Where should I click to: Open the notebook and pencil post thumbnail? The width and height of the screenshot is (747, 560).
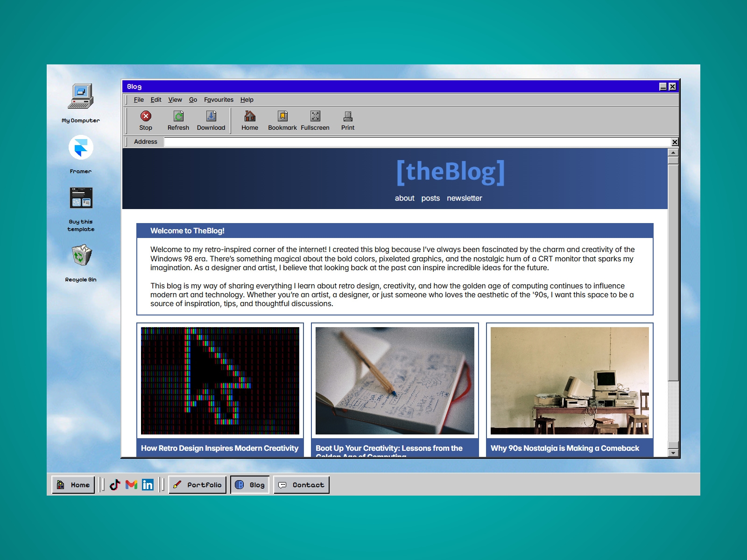click(x=395, y=381)
